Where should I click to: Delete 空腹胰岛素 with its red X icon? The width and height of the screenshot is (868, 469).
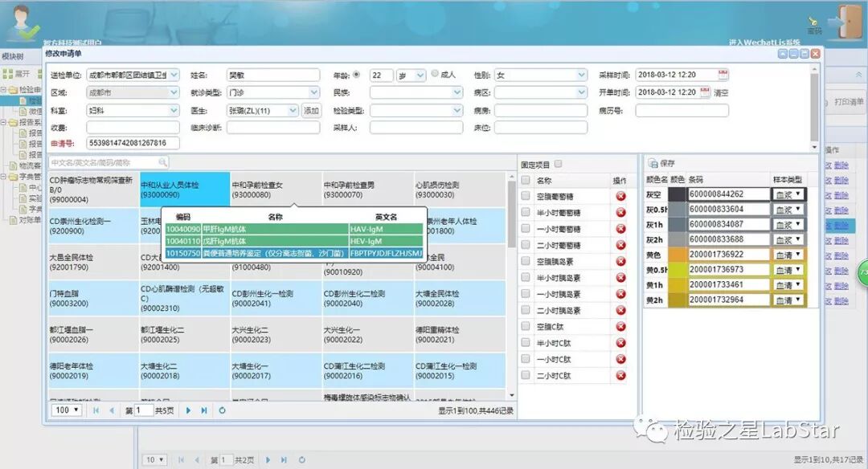click(x=620, y=262)
